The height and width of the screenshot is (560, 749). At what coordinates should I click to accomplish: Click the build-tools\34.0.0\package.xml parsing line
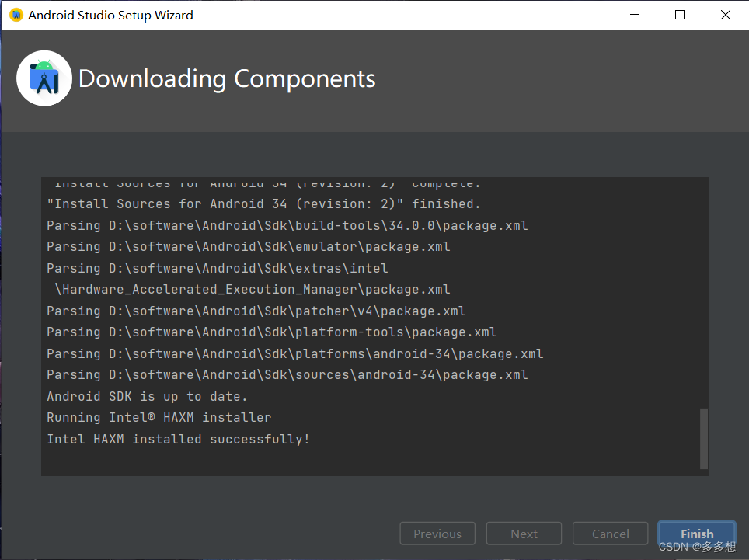tap(287, 225)
